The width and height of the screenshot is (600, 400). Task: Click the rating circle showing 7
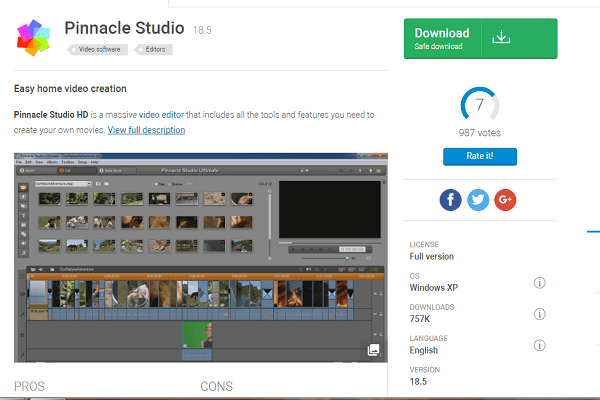480,104
